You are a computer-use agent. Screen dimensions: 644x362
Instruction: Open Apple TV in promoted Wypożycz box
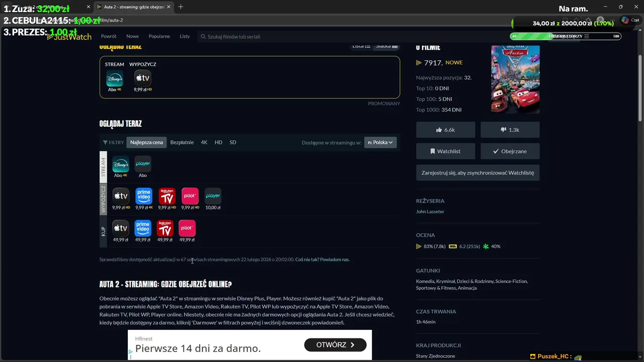143,78
